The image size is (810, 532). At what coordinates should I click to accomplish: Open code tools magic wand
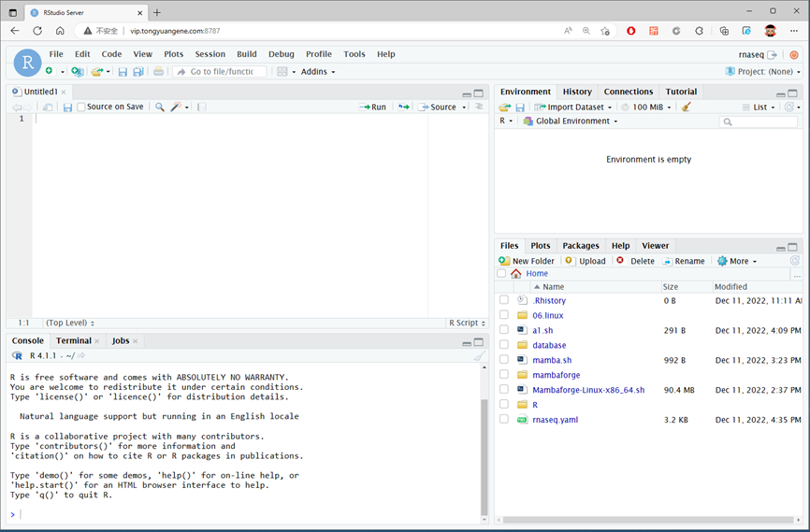tap(176, 107)
